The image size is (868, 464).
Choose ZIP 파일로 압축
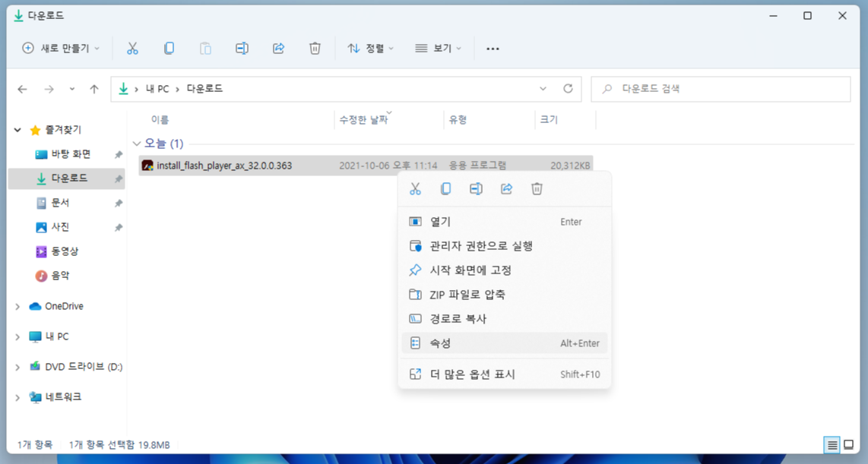coord(504,295)
